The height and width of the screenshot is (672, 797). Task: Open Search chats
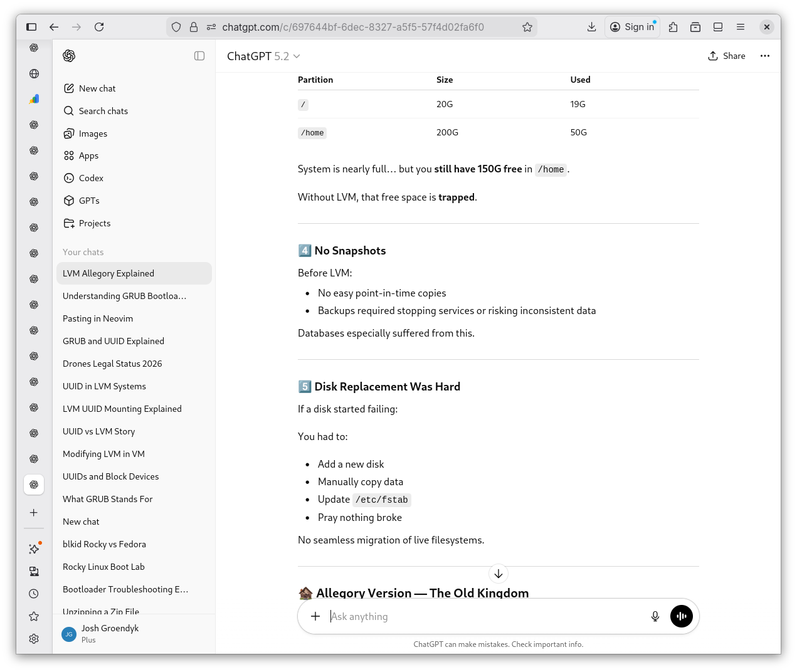(103, 111)
